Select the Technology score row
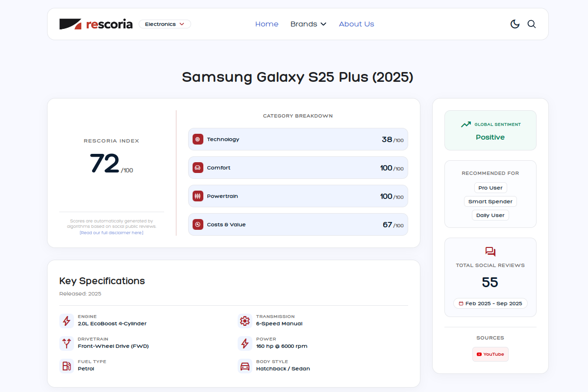The height and width of the screenshot is (392, 588). [298, 139]
